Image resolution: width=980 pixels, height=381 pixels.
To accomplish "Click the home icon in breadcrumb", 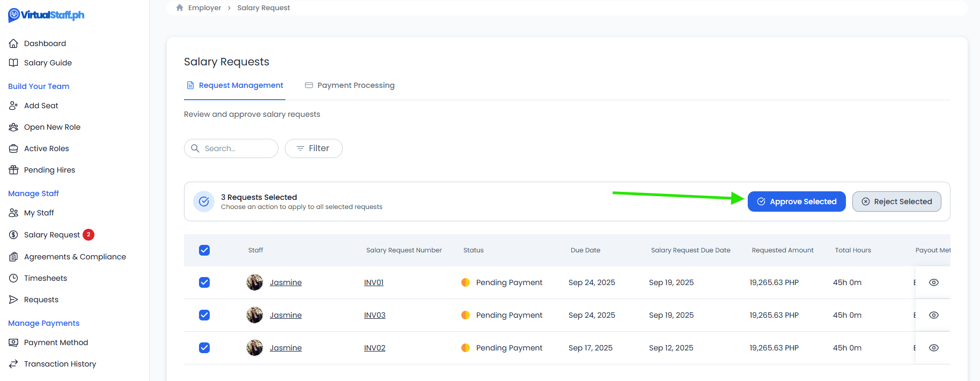I will pyautogui.click(x=180, y=8).
